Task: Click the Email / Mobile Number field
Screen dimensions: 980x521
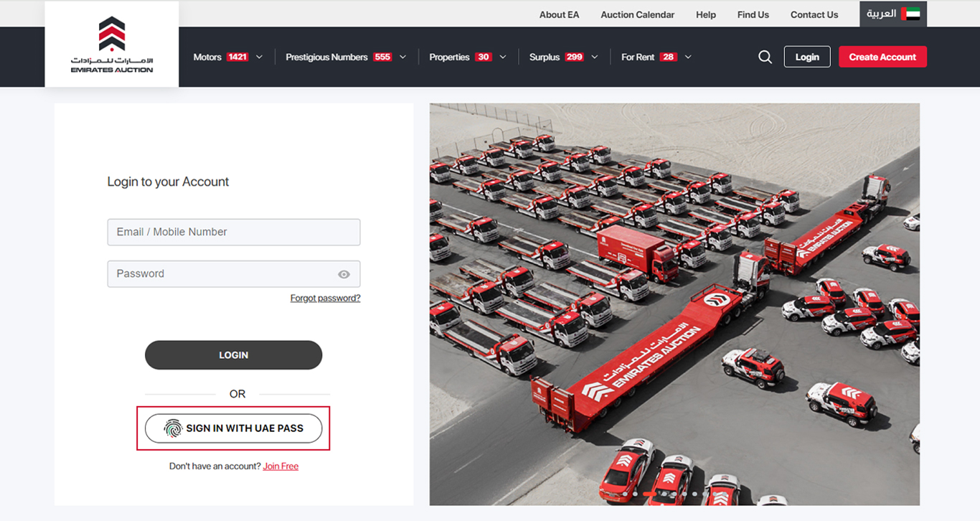Action: pyautogui.click(x=233, y=232)
